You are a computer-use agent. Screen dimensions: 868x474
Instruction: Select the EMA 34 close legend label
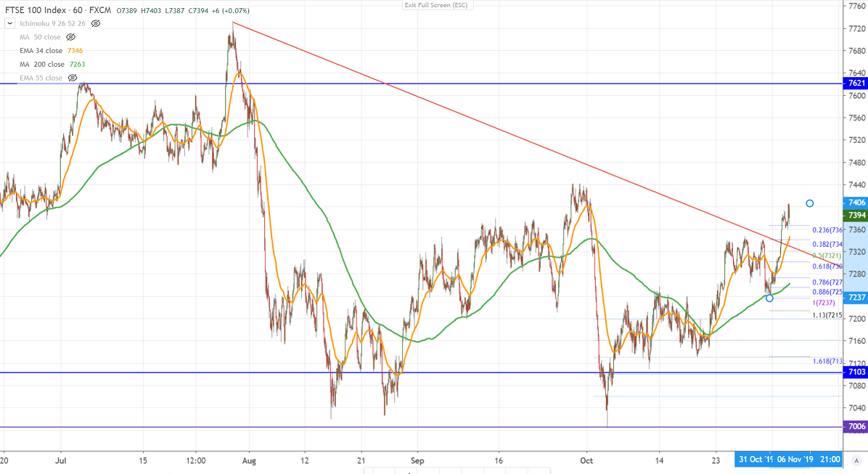click(x=41, y=50)
